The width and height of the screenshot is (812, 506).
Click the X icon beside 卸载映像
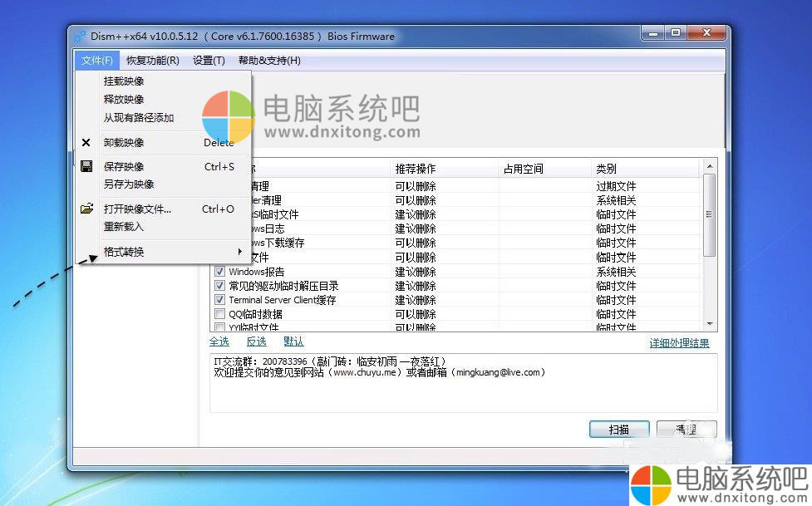86,142
